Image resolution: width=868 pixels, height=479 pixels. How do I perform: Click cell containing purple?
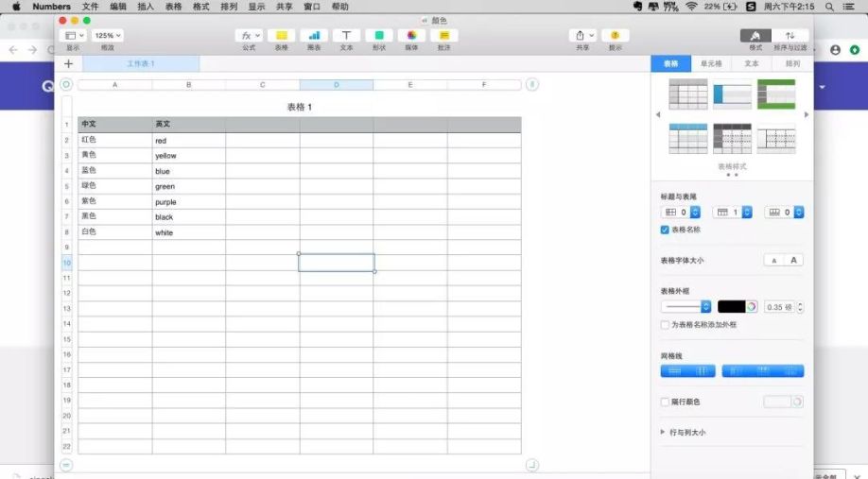(x=189, y=202)
